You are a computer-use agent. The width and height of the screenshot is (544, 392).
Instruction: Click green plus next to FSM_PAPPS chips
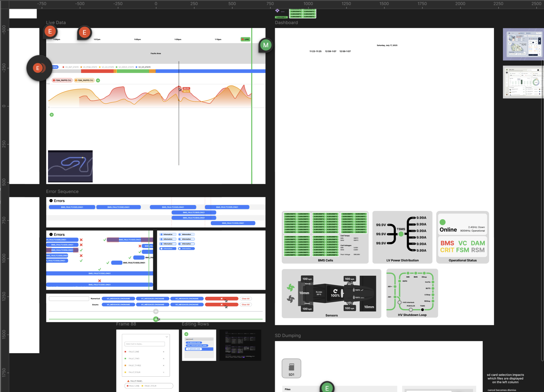[x=98, y=80]
